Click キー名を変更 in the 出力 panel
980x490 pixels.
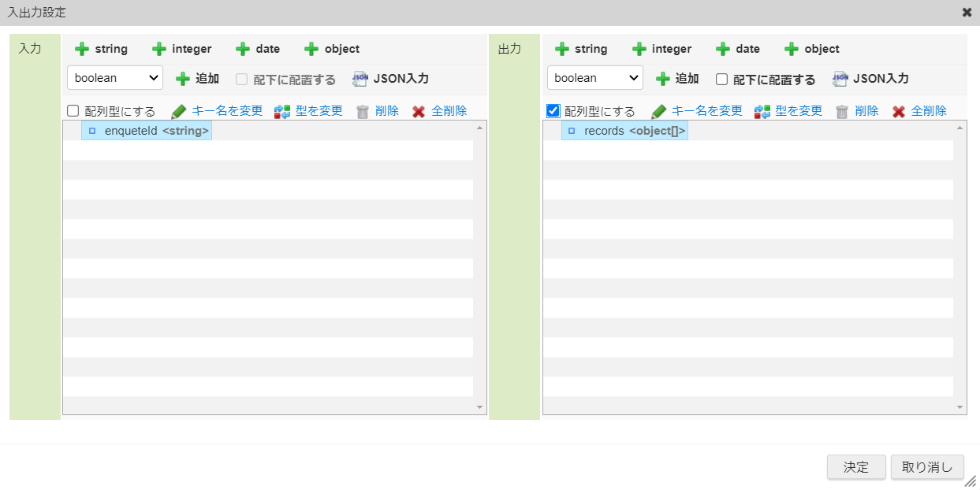coord(697,111)
